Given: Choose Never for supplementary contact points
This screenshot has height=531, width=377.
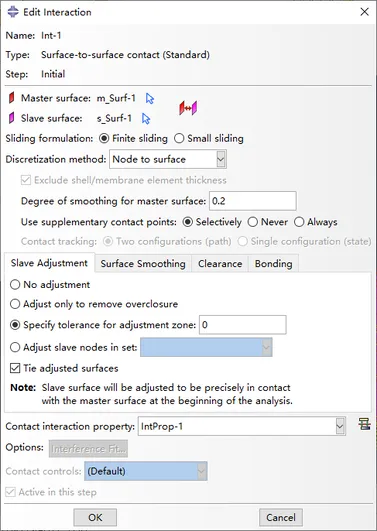Looking at the screenshot, I should pyautogui.click(x=268, y=222).
